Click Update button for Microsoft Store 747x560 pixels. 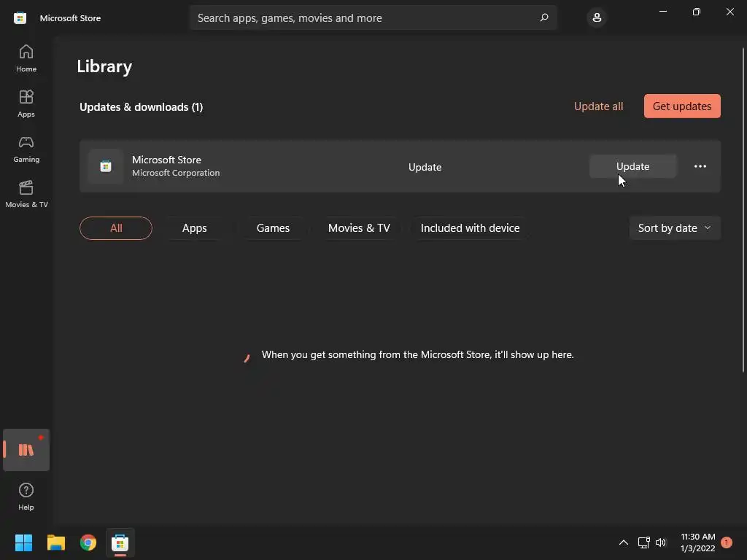point(632,166)
